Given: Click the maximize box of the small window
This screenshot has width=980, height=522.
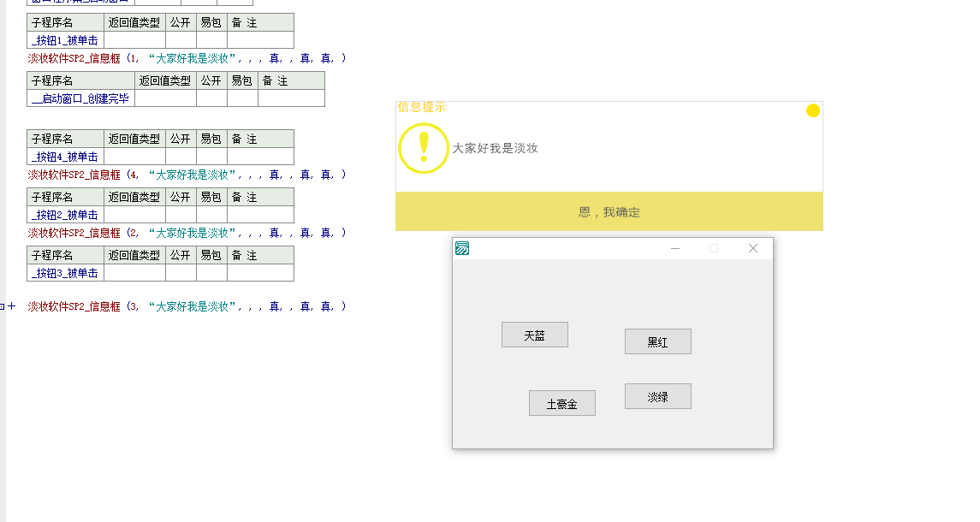Looking at the screenshot, I should click(714, 249).
